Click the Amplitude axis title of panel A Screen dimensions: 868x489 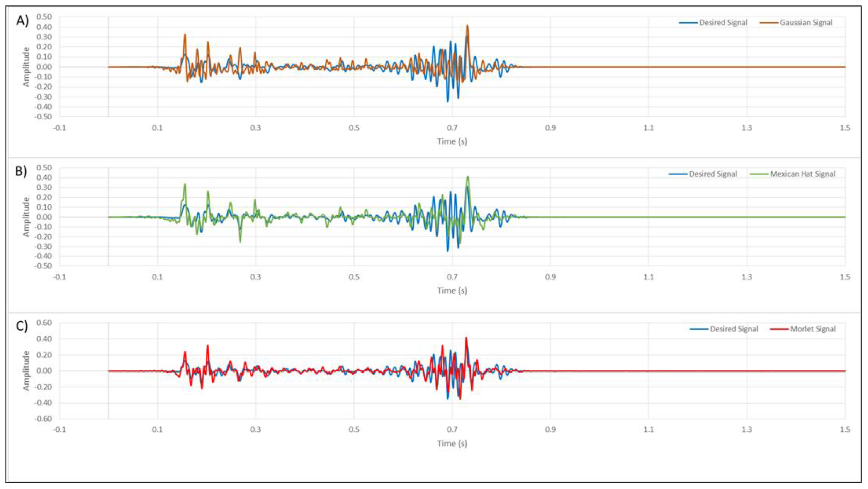tap(26, 67)
